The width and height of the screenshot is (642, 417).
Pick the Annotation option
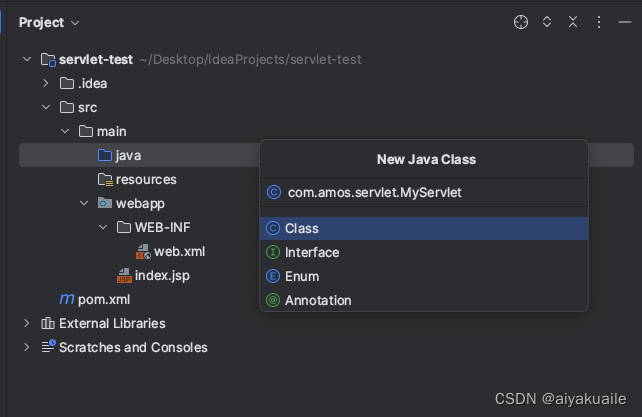tap(424, 300)
